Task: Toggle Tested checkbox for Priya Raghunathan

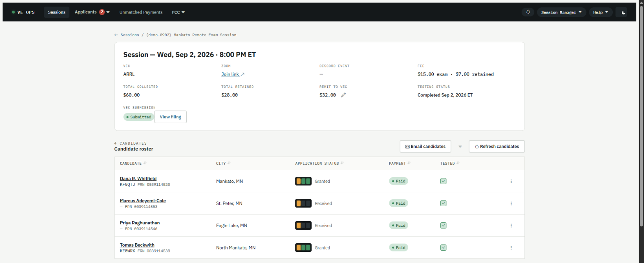Action: tap(443, 225)
